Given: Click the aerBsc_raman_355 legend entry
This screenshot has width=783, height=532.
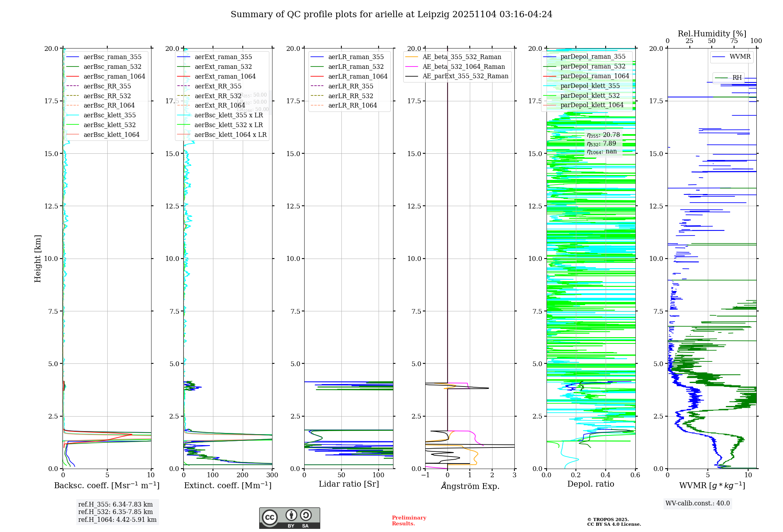Looking at the screenshot, I should coord(112,57).
